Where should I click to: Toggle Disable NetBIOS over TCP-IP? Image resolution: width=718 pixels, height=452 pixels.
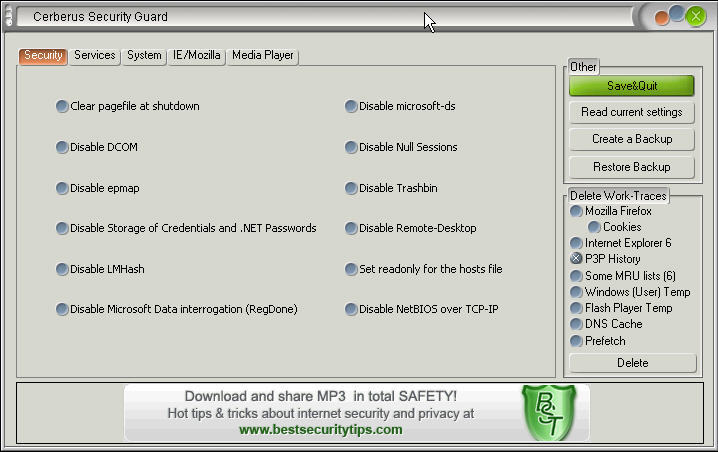point(351,309)
